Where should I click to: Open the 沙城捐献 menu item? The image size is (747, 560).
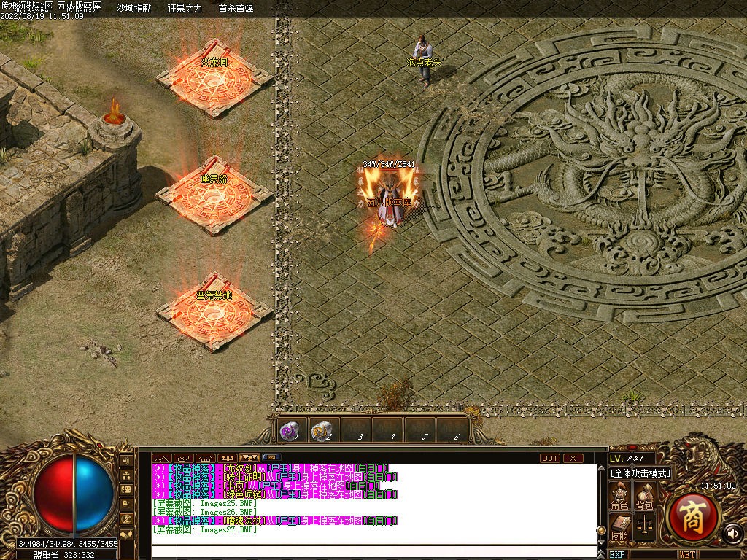[x=134, y=8]
